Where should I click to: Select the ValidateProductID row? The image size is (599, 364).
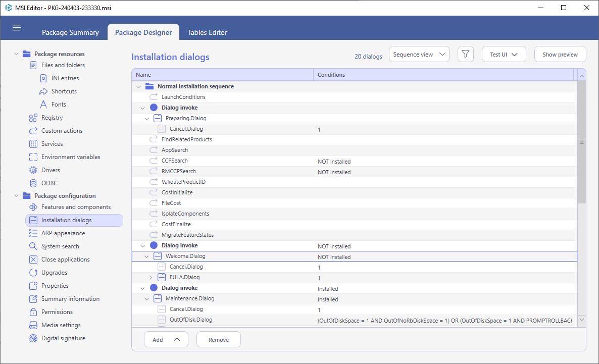pyautogui.click(x=355, y=182)
